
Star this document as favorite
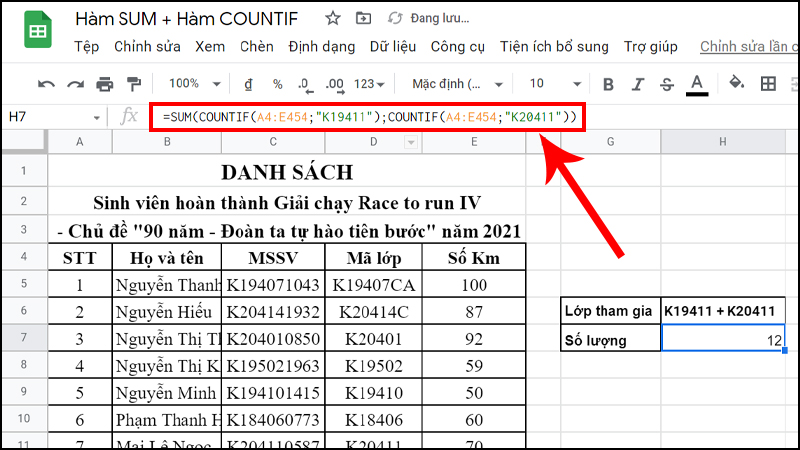pyautogui.click(x=333, y=18)
